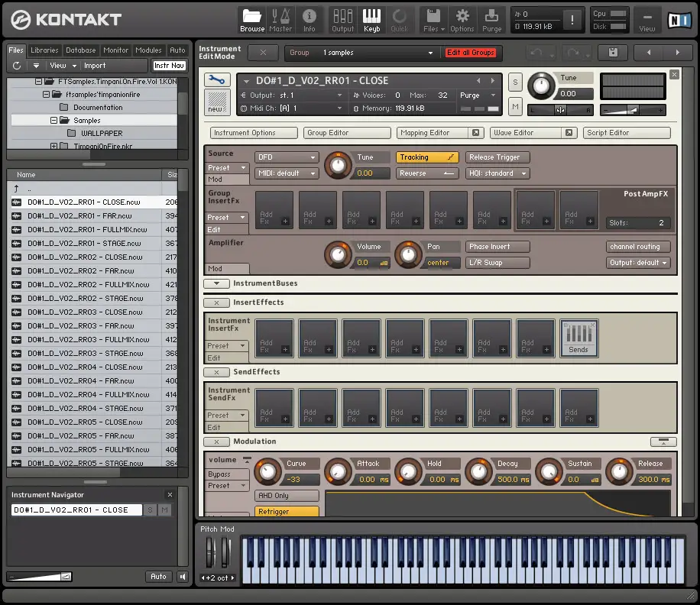This screenshot has height=605, width=700.
Task: Open the View menu in Files toolbar
Action: pos(63,66)
